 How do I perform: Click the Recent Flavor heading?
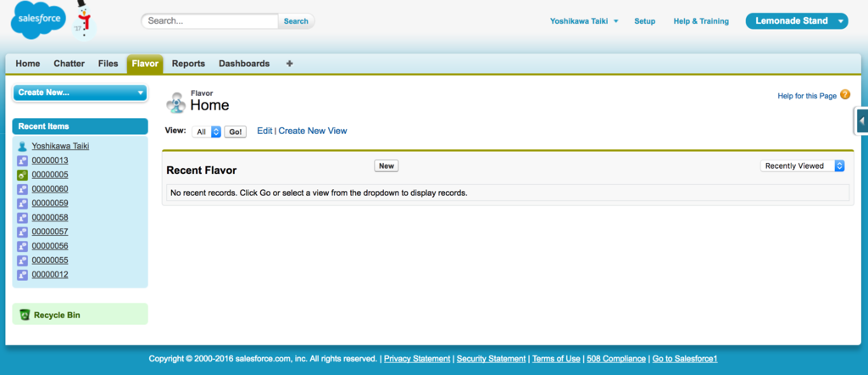(202, 171)
